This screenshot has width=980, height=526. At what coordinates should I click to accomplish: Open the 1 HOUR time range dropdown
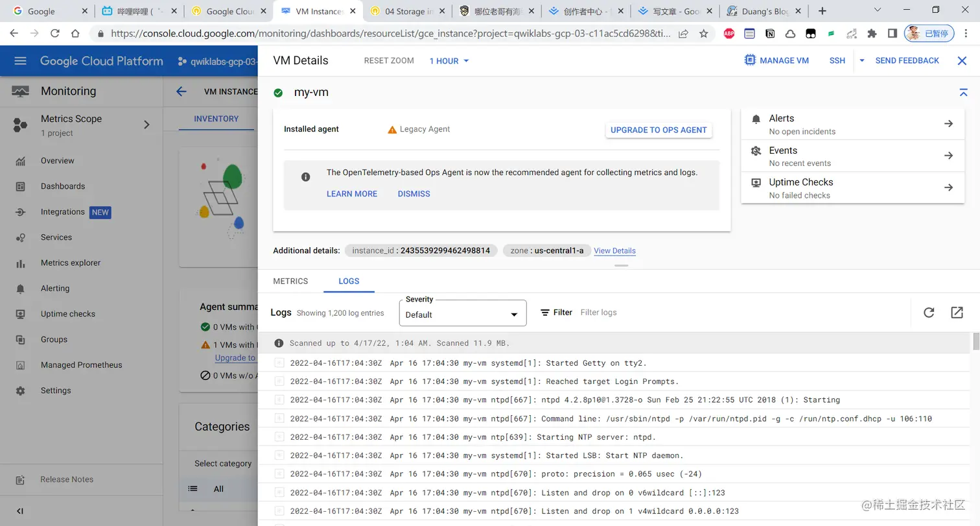click(449, 61)
